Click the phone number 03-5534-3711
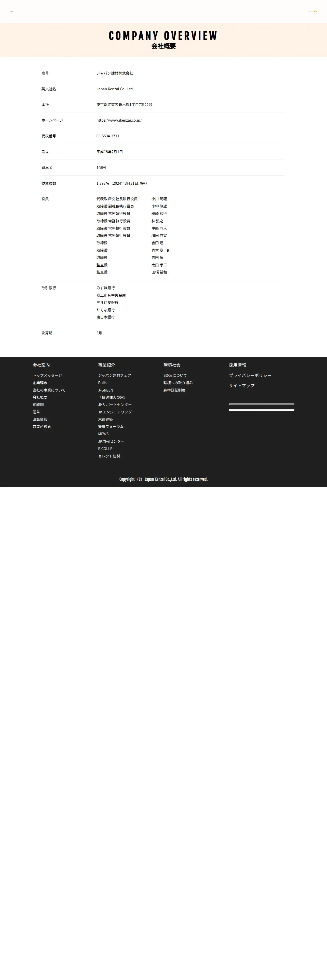327x980 pixels. [108, 136]
